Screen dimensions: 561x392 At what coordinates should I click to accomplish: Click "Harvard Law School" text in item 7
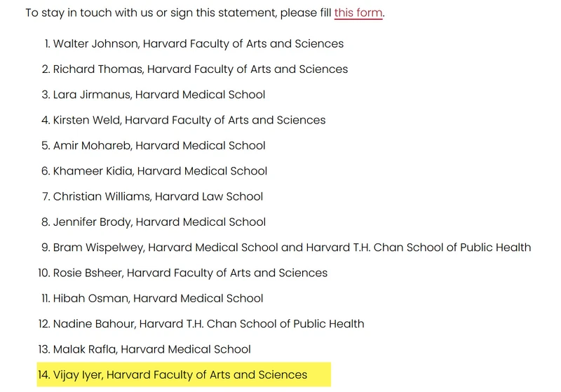[x=209, y=196]
